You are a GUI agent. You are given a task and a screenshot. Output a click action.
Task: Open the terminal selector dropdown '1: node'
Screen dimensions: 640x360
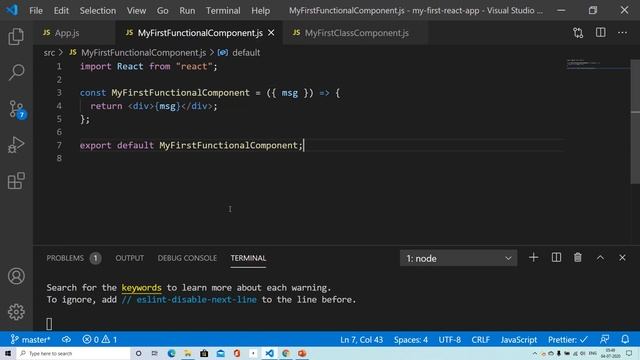pyautogui.click(x=458, y=258)
